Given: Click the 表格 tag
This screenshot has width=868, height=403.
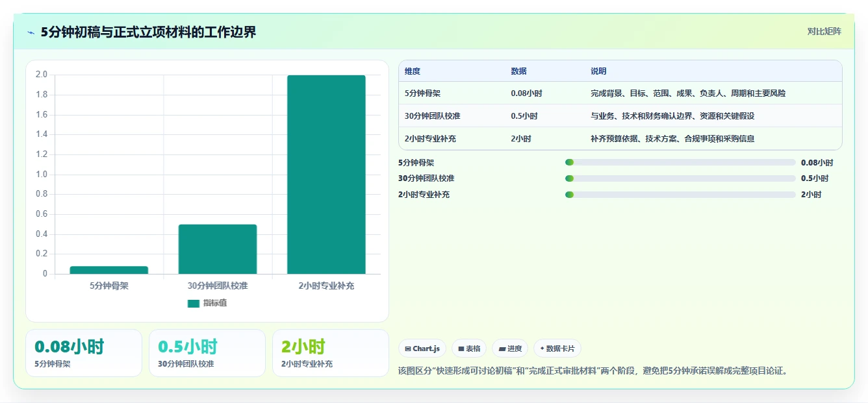Looking at the screenshot, I should [x=469, y=348].
